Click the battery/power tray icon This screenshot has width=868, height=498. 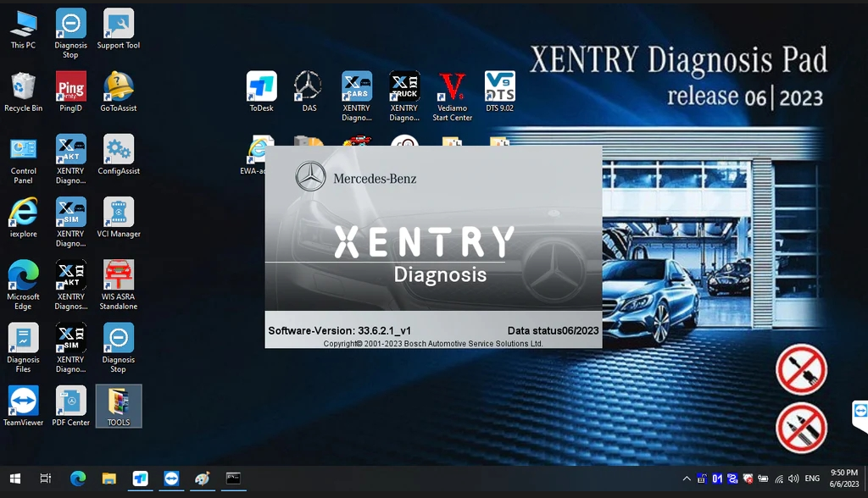(763, 479)
